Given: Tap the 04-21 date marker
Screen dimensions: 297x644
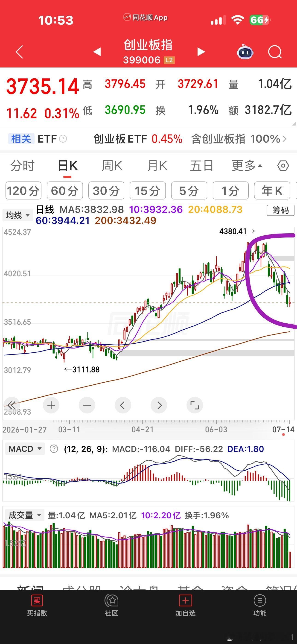Looking at the screenshot, I should coord(143,430).
